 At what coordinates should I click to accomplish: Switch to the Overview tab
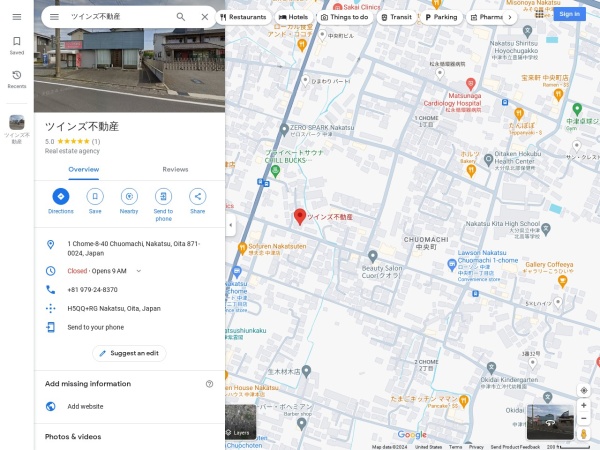[x=84, y=170]
